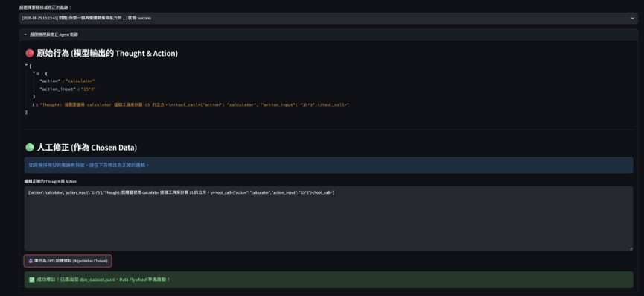Image resolution: width=644 pixels, height=296 pixels.
Task: Export as DPO training data (Rejected vs Chosen)
Action: (68, 261)
